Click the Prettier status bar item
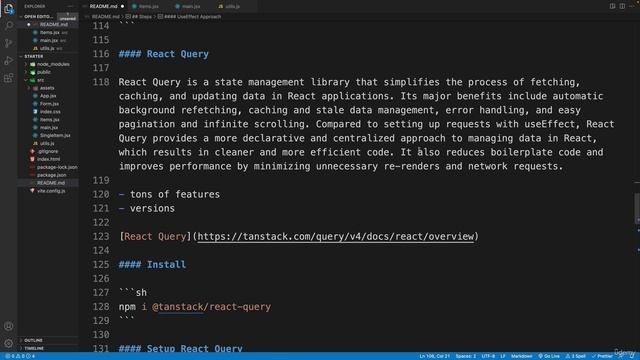Screen dimensions: 640x360 (x=602, y=356)
